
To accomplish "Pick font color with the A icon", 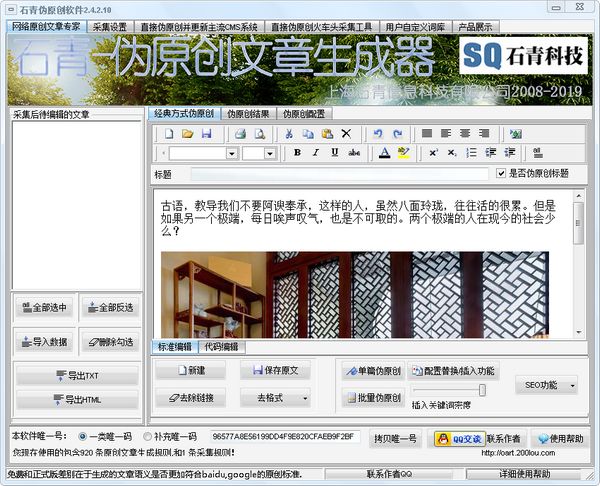I will pyautogui.click(x=385, y=153).
